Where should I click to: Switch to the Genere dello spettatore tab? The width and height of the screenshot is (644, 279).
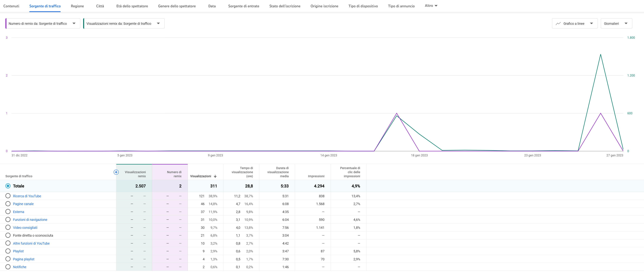click(177, 6)
